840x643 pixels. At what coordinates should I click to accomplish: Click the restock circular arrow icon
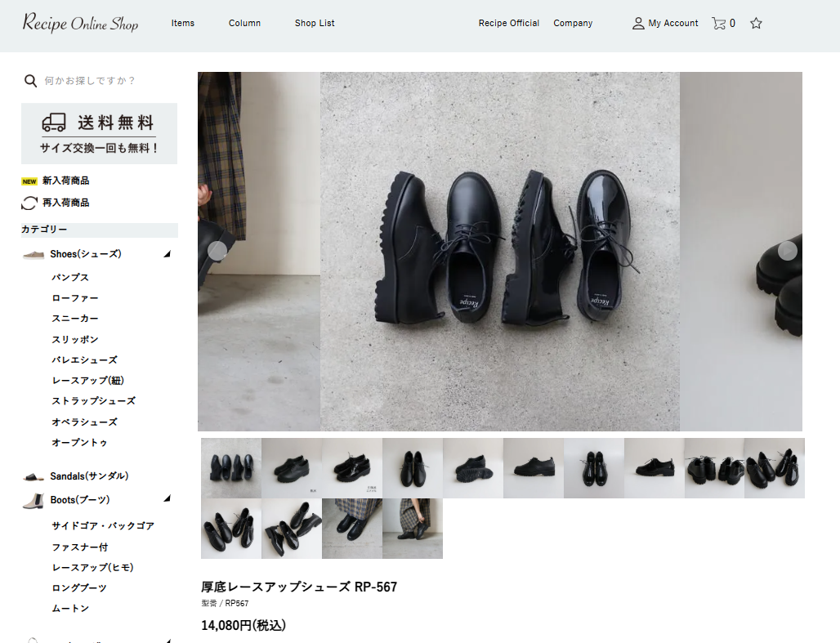pos(29,203)
